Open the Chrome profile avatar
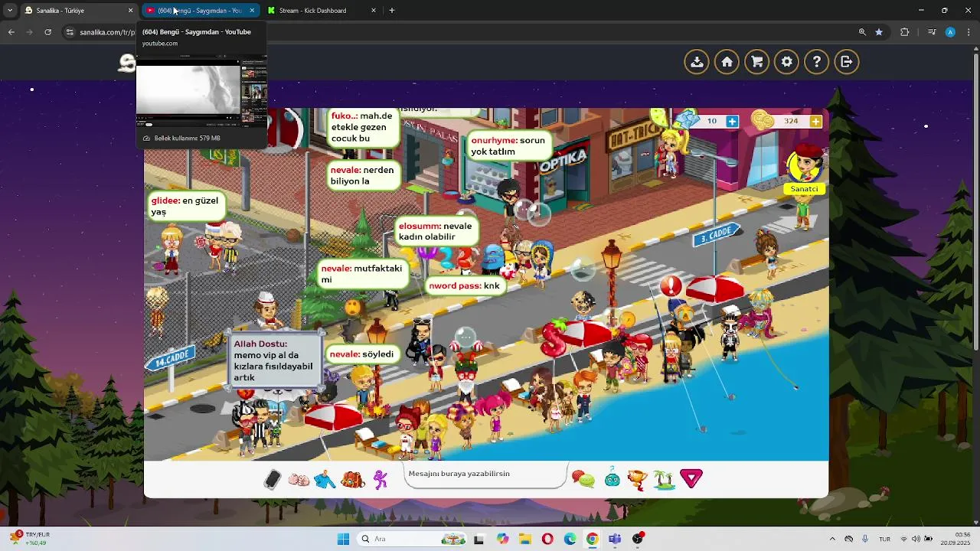 coord(950,32)
